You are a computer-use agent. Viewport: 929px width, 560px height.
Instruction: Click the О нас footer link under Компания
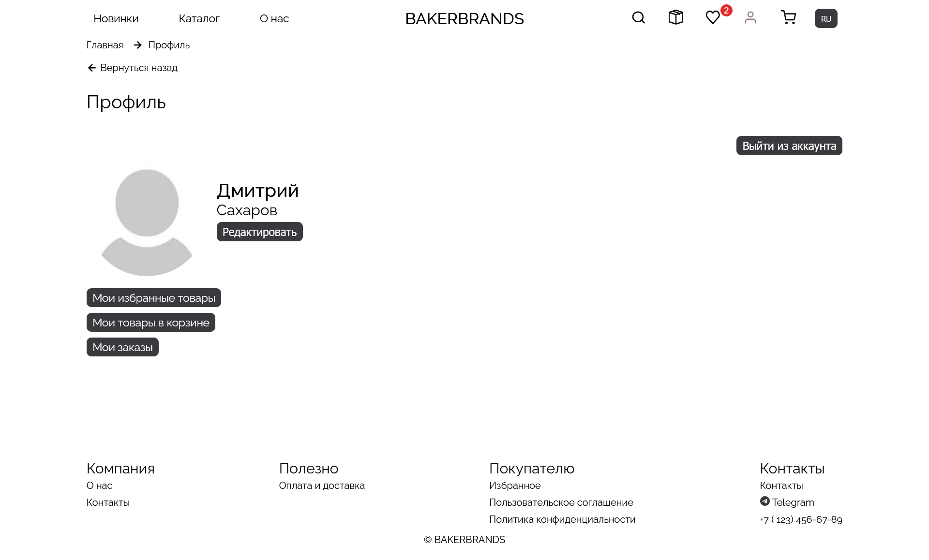point(99,486)
